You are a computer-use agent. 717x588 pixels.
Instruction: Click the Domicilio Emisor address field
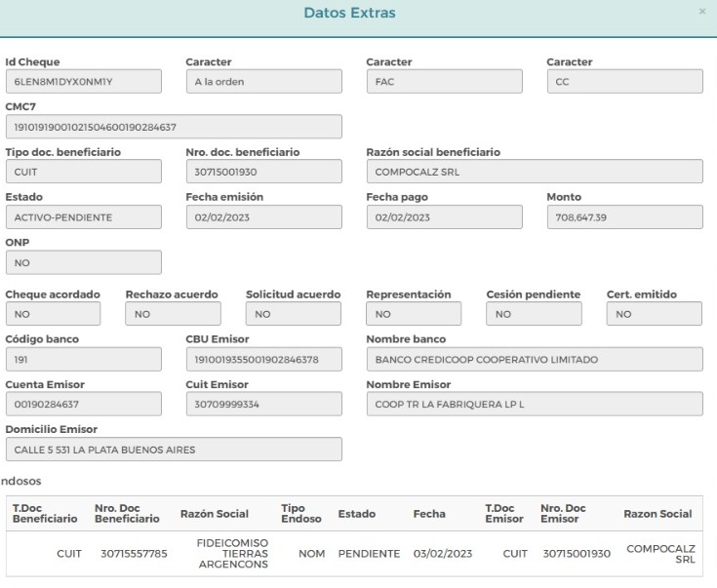(x=174, y=449)
